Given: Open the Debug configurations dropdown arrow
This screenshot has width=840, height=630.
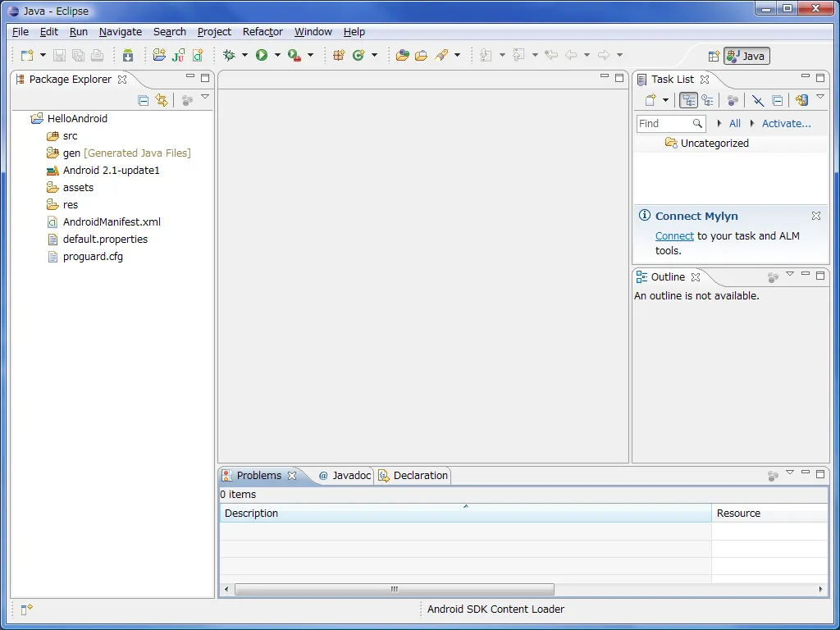Looking at the screenshot, I should pos(244,55).
